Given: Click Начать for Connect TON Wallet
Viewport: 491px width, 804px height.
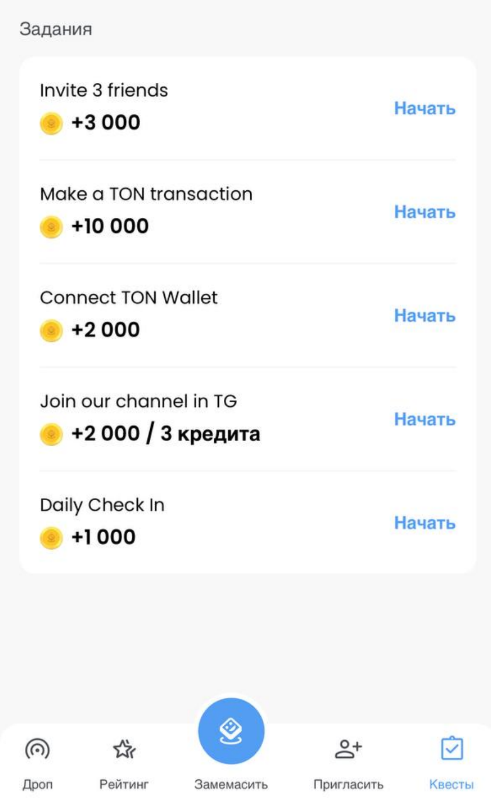Looking at the screenshot, I should [424, 315].
